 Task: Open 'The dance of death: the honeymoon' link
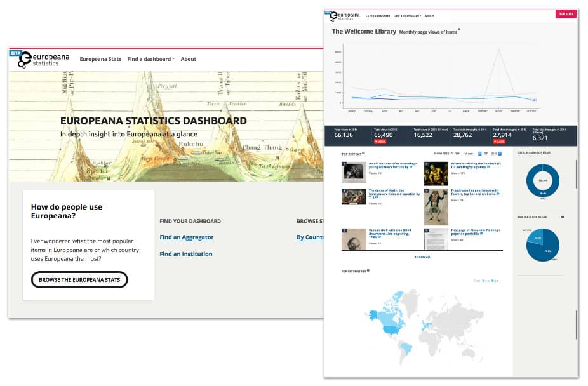click(394, 194)
